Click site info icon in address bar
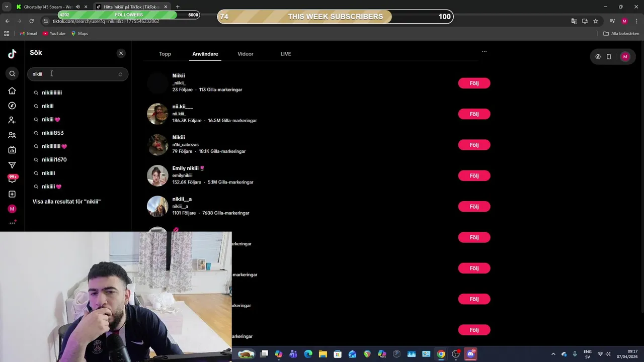Image resolution: width=644 pixels, height=362 pixels. [x=46, y=21]
